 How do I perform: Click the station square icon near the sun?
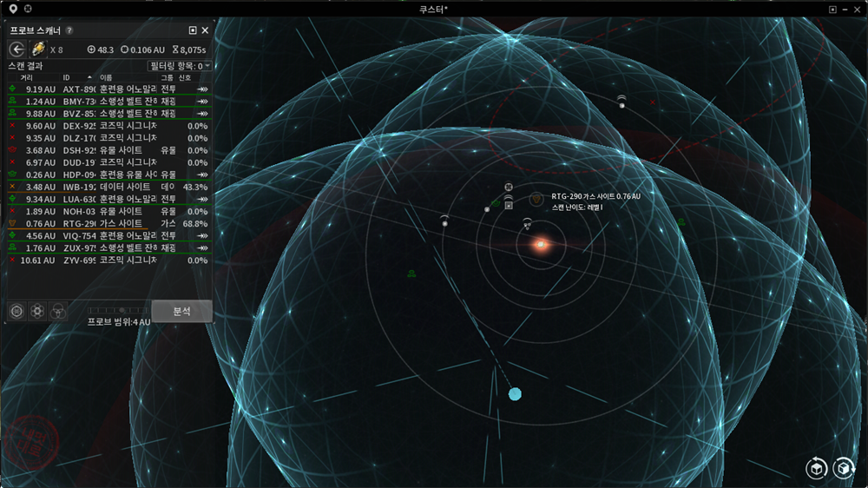tap(509, 206)
